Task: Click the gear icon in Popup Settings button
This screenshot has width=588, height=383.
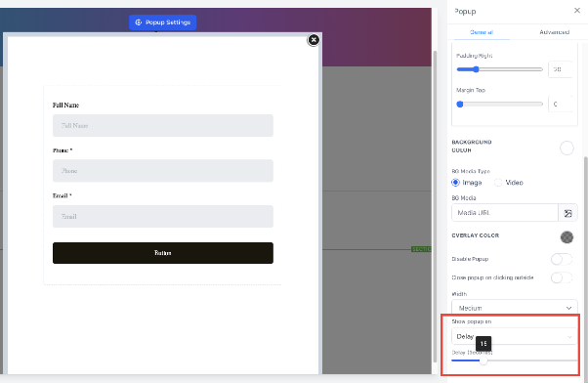Action: pos(139,22)
